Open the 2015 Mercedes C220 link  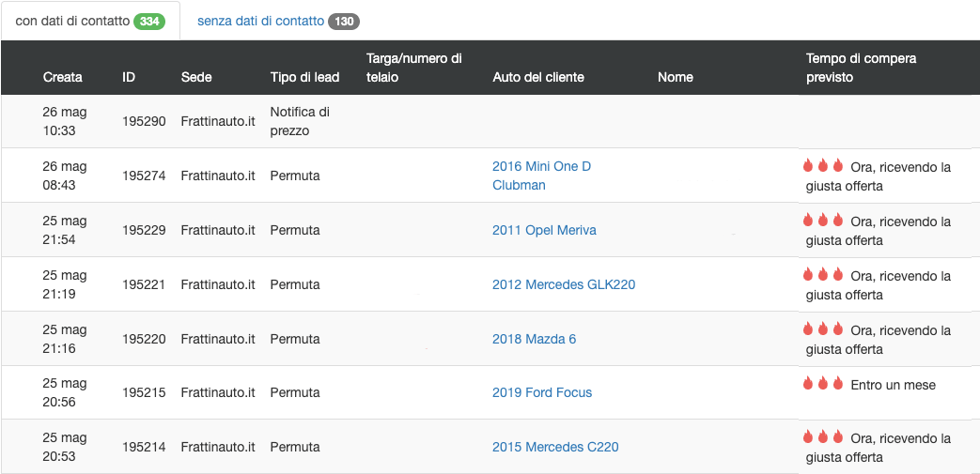click(555, 447)
